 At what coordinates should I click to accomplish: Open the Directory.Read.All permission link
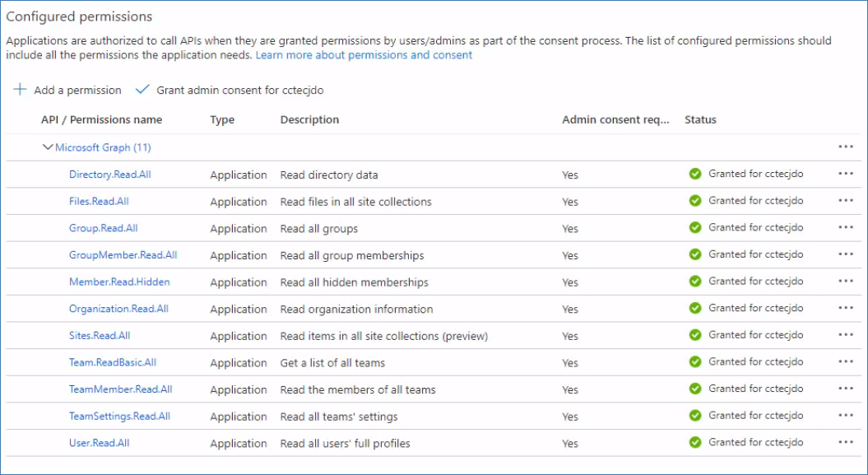point(110,175)
